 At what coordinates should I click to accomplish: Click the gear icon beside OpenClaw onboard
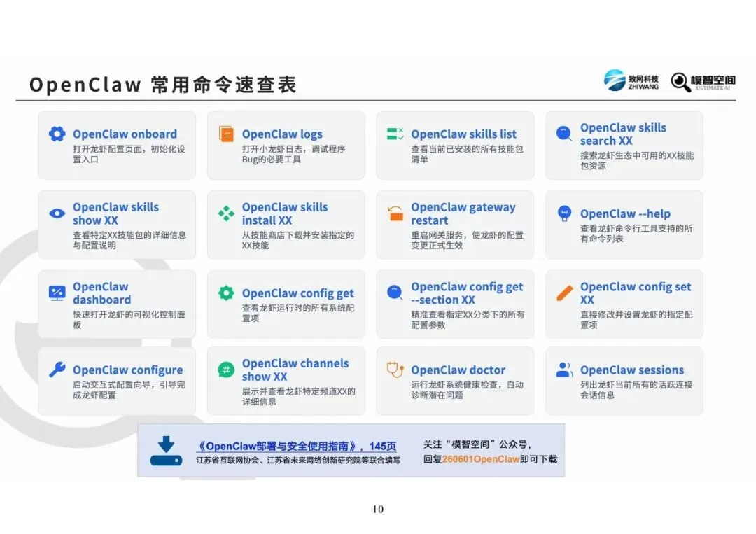[x=57, y=134]
